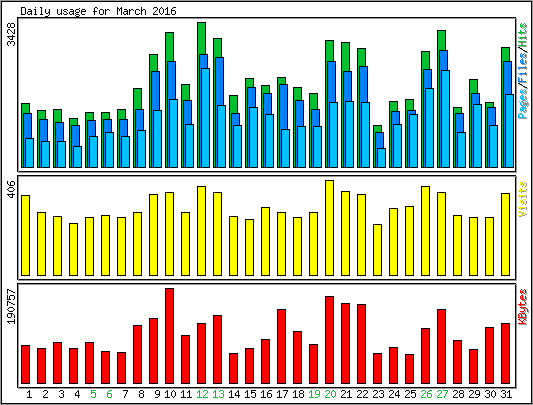Click day label 23 on the axis
The height and width of the screenshot is (405, 533).
tap(378, 394)
